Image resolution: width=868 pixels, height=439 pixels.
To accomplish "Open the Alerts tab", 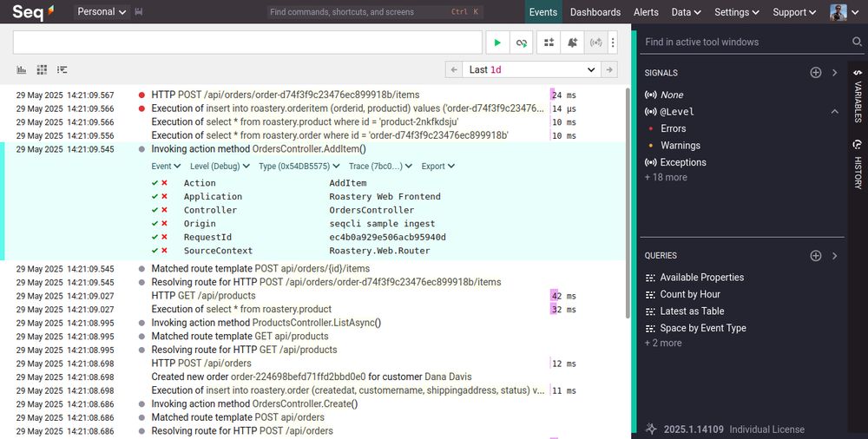I will click(646, 11).
